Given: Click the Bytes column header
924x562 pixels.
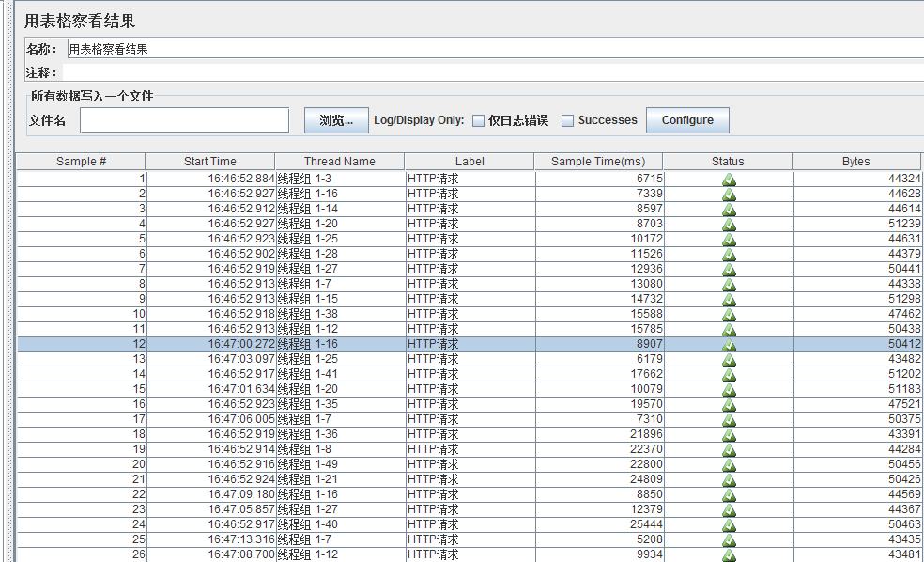Looking at the screenshot, I should 855,162.
